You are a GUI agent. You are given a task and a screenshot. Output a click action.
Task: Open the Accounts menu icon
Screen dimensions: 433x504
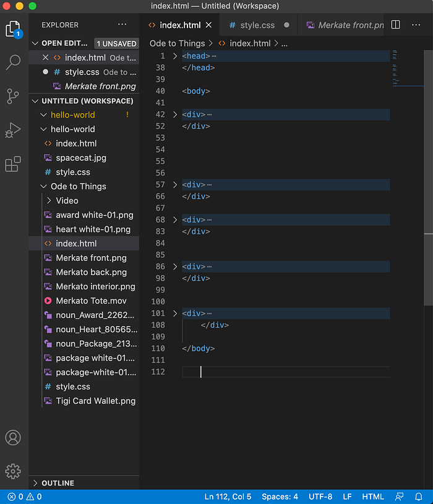(x=13, y=438)
